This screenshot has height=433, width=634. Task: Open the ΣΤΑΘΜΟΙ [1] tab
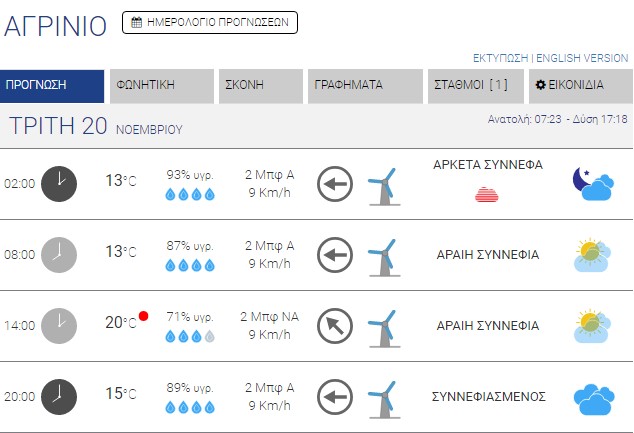[x=476, y=86]
